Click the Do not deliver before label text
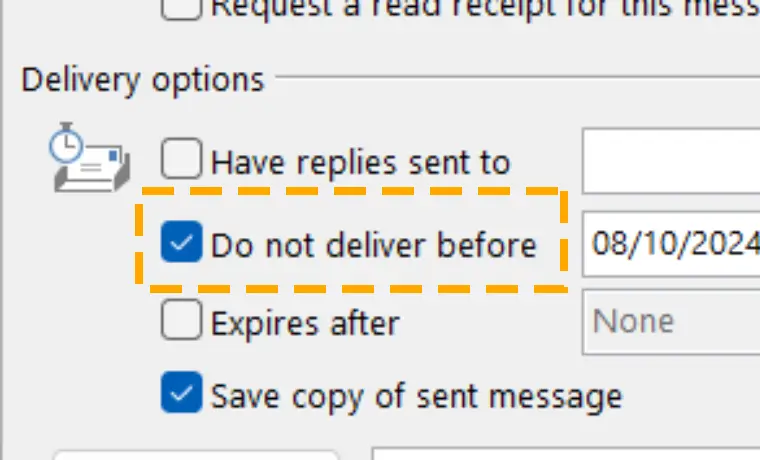Screen dimensions: 760x460 [x=374, y=245]
